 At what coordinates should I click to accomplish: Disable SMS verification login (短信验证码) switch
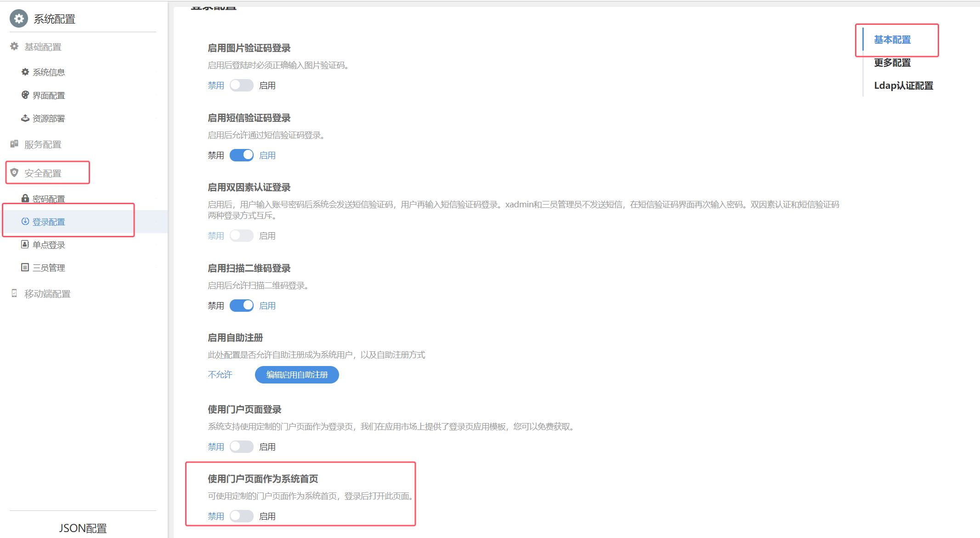point(241,155)
